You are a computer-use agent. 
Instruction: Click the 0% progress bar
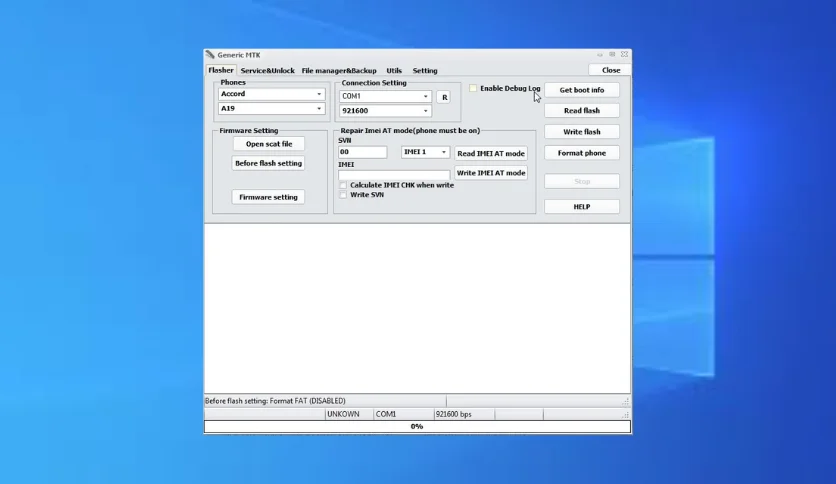tap(417, 426)
